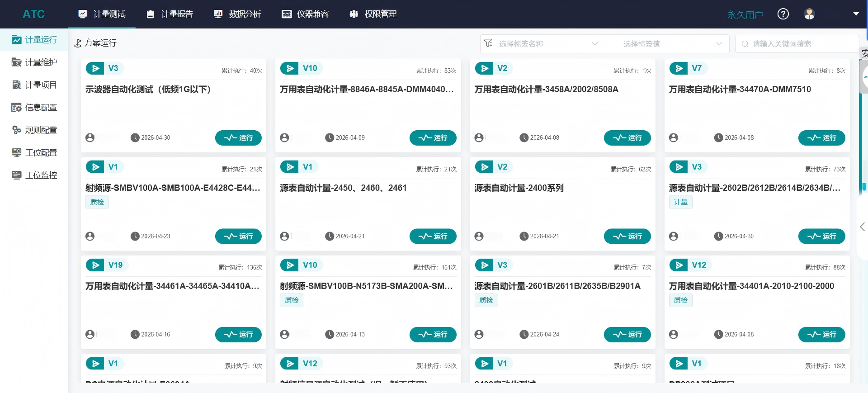Viewport: 868px width, 393px height.
Task: Click play icon on 万用表自动化计量-34470A V7 card
Action: point(679,68)
